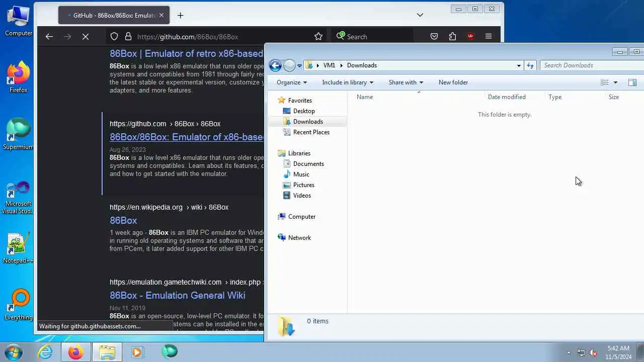Refresh the Downloads folder in Explorer

click(530, 65)
